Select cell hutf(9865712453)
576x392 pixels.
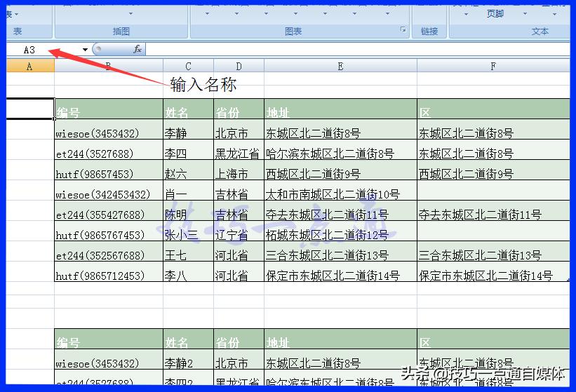109,271
